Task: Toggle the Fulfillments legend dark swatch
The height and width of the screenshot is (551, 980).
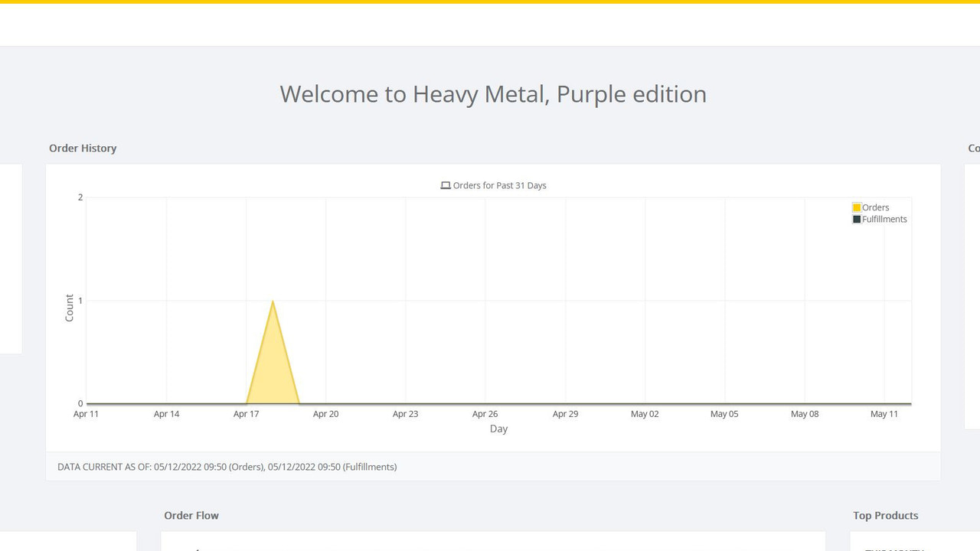Action: pos(857,219)
